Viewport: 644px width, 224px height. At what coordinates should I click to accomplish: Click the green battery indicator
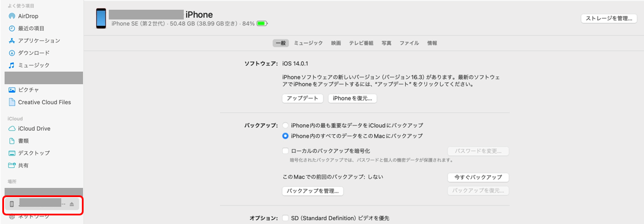[262, 23]
